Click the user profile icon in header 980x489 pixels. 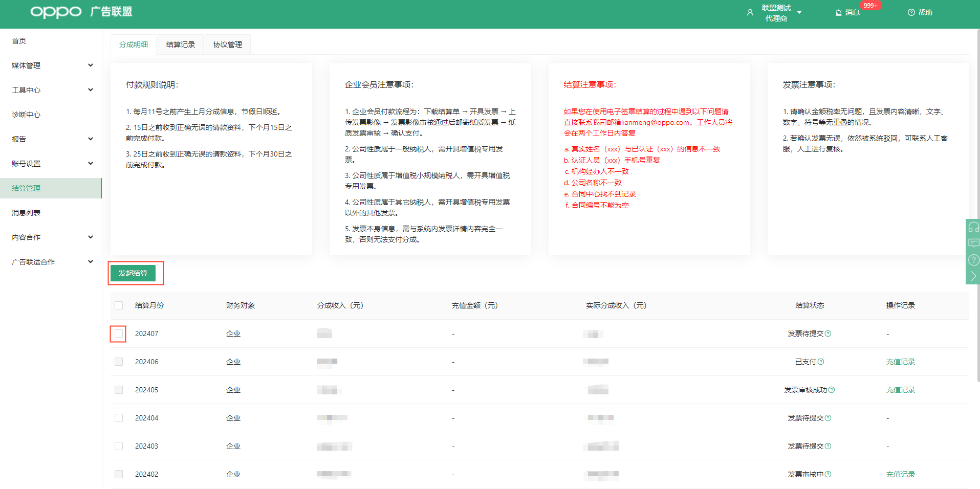(750, 13)
